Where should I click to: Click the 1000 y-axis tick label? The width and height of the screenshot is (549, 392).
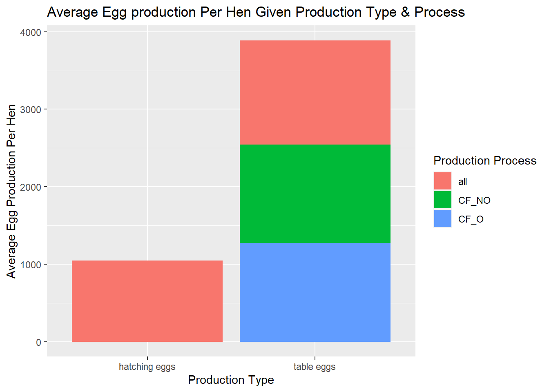31,265
